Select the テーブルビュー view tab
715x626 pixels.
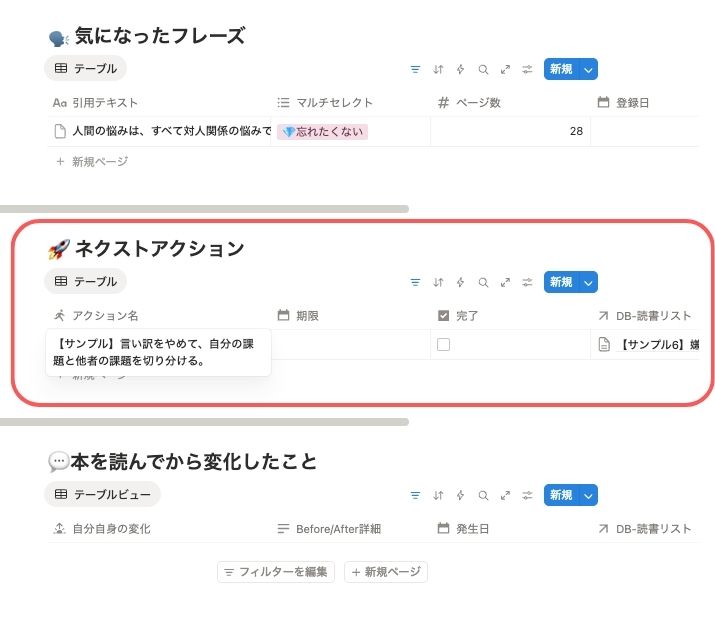tap(103, 495)
